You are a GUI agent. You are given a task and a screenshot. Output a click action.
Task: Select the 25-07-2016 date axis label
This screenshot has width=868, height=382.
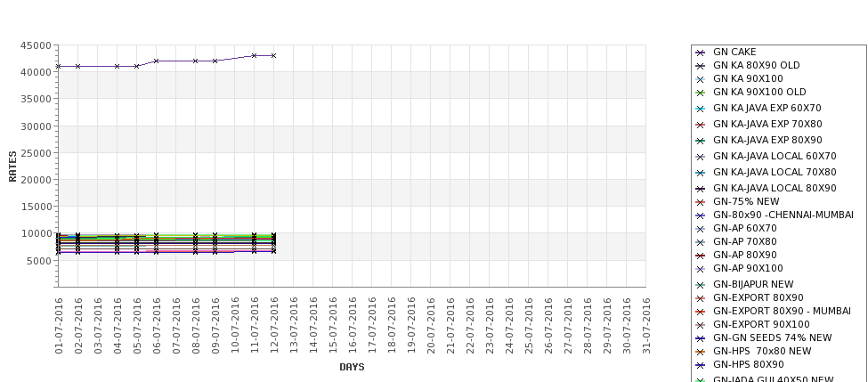click(x=529, y=326)
